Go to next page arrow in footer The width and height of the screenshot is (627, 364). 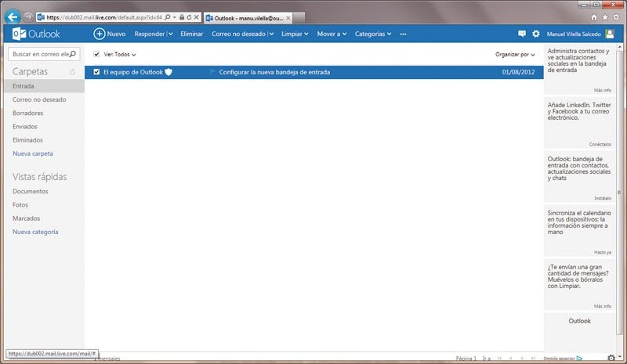pos(522,359)
